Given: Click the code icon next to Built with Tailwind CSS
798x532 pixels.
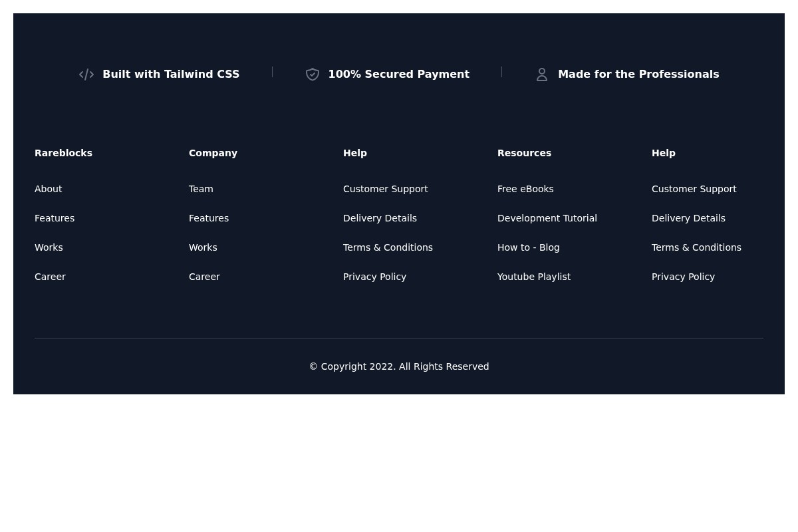Looking at the screenshot, I should click(86, 74).
